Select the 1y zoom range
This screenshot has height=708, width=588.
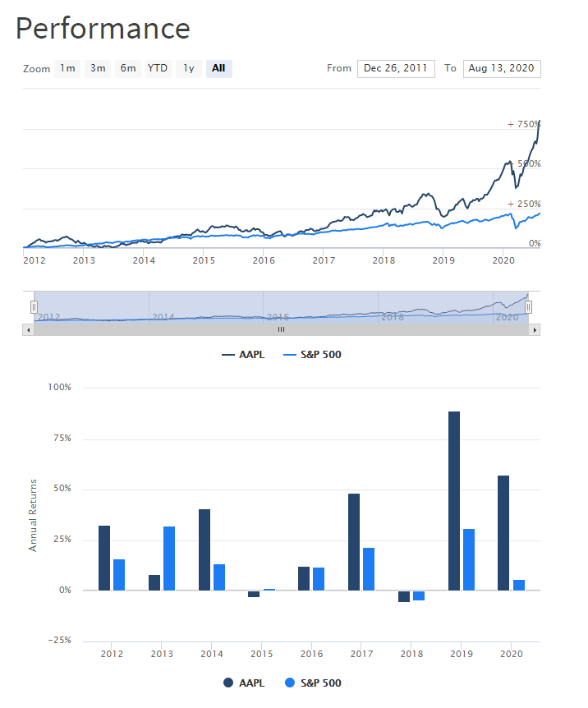[x=188, y=69]
